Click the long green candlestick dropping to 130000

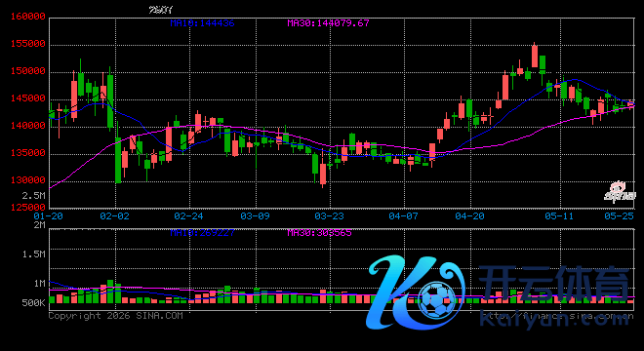118,160
